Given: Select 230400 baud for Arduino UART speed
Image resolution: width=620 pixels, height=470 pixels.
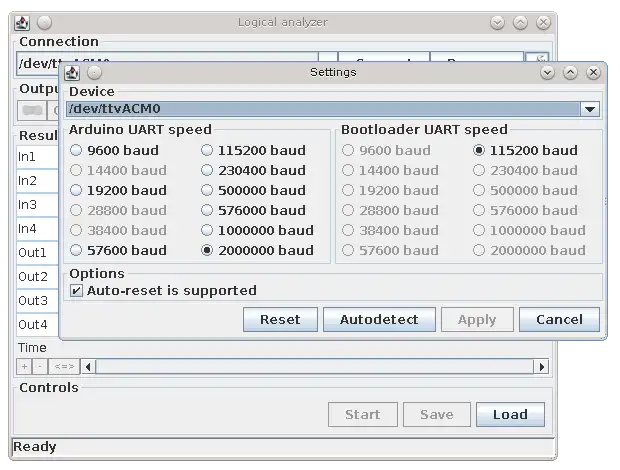Looking at the screenshot, I should coord(253,170).
